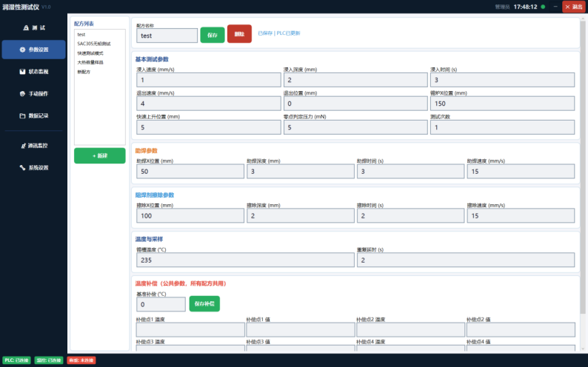The height and width of the screenshot is (367, 588).
Task: Click the green 保存 button
Action: [213, 35]
